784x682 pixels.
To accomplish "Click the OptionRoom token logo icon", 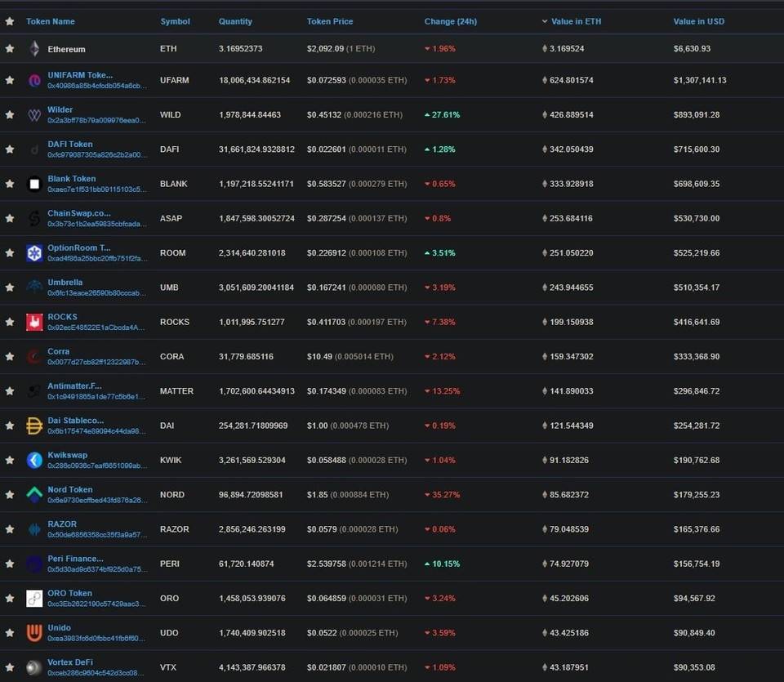I will pyautogui.click(x=34, y=253).
